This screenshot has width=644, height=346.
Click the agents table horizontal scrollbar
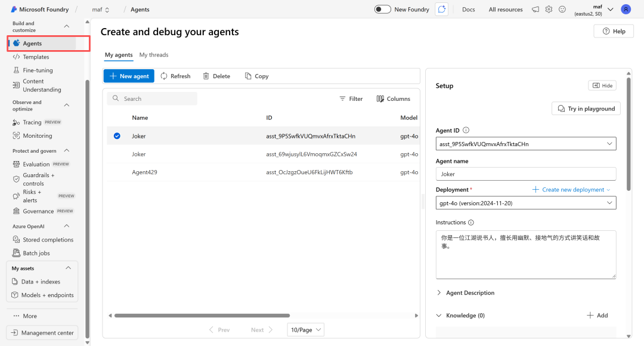202,316
